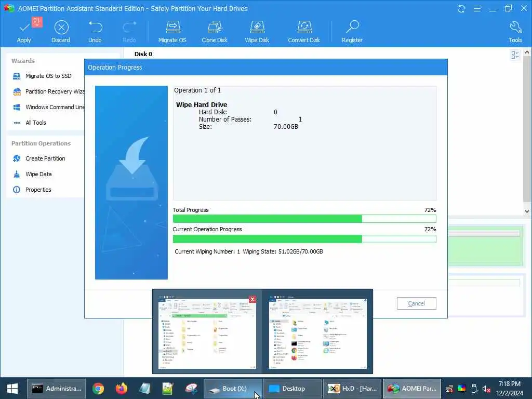Click the Operation 1 of 1 label
The image size is (532, 399).
(197, 90)
